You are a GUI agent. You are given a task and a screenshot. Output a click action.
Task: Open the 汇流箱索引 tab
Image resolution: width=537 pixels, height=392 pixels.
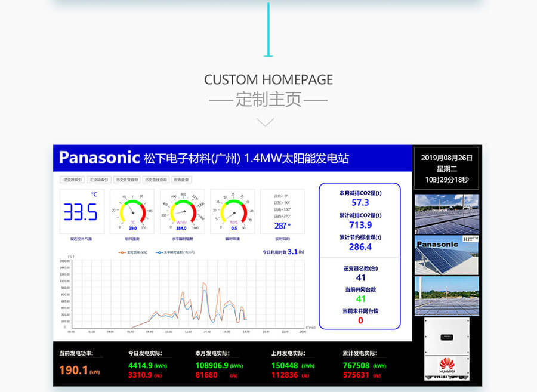pyautogui.click(x=99, y=180)
